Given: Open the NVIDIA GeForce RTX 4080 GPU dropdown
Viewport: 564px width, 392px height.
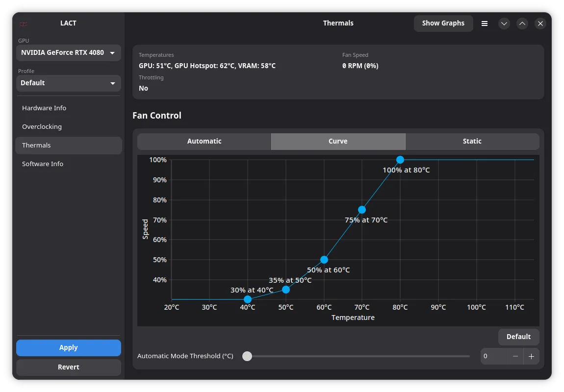Looking at the screenshot, I should point(68,53).
